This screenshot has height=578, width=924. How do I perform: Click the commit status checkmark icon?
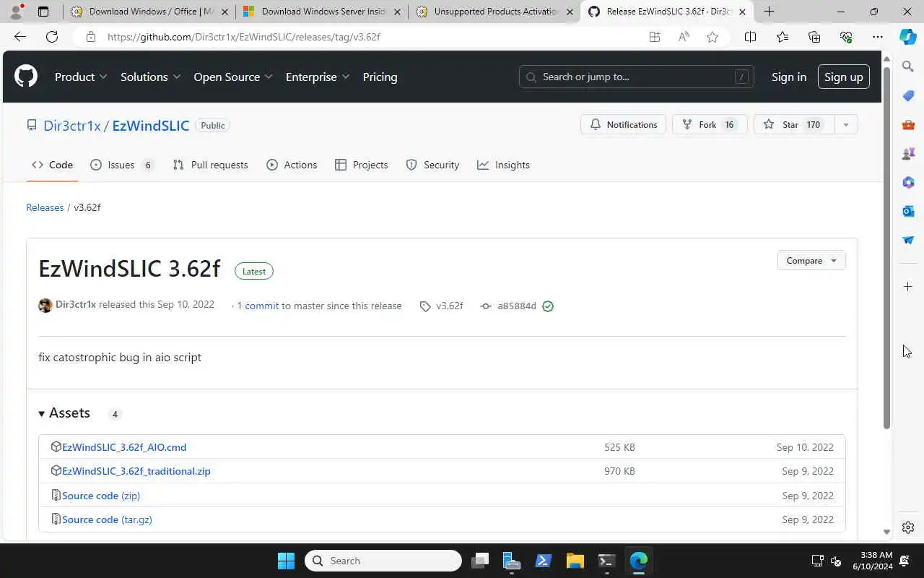point(548,306)
